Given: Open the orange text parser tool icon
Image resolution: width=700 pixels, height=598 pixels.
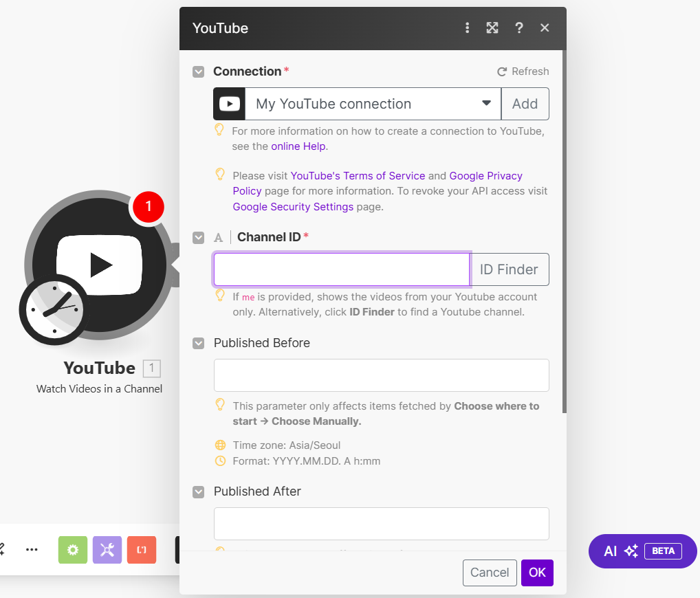Looking at the screenshot, I should tap(142, 550).
